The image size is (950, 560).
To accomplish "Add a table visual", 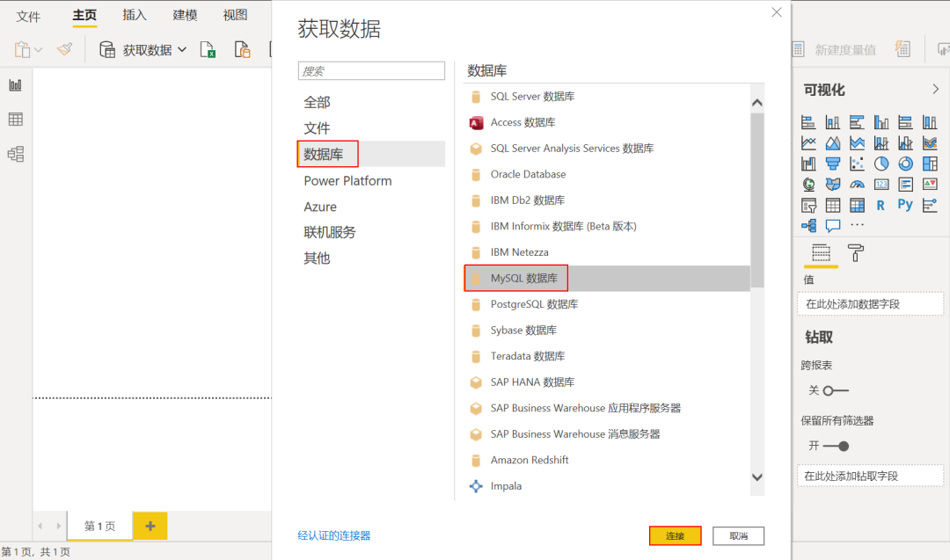I will [x=832, y=206].
